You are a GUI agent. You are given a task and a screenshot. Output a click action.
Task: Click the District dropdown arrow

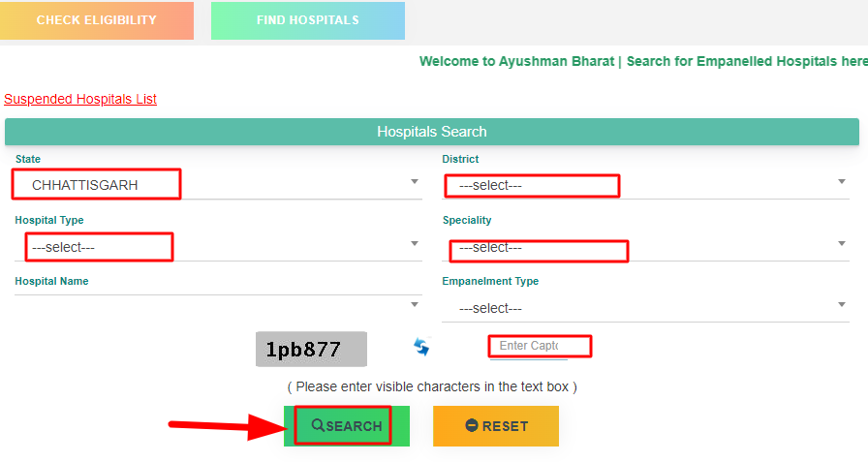coord(842,181)
